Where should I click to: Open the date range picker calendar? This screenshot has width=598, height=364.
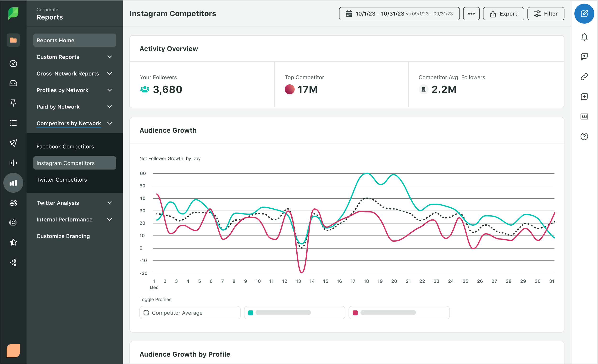(399, 14)
